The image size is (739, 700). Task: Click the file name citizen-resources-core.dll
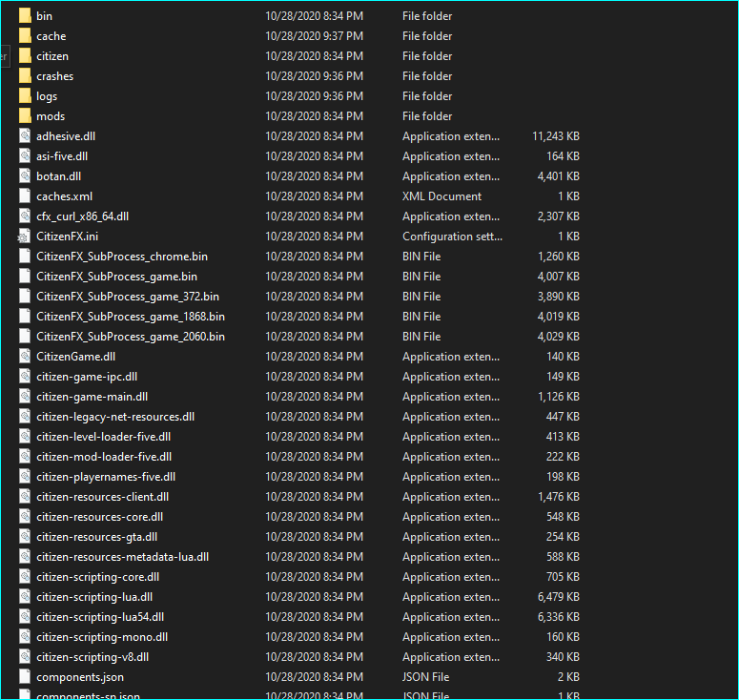click(100, 517)
